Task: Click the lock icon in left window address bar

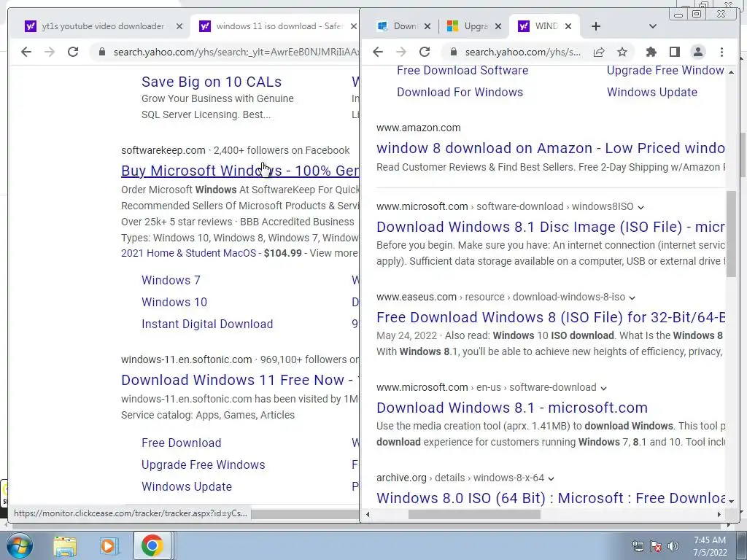Action: (102, 52)
